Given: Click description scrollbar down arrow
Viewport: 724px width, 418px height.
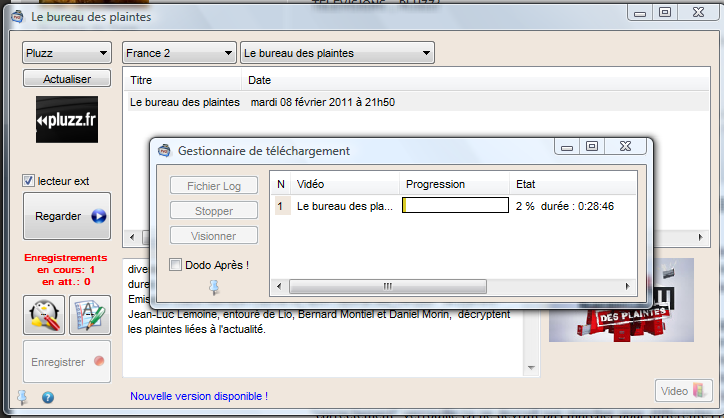Looking at the screenshot, I should [531, 368].
